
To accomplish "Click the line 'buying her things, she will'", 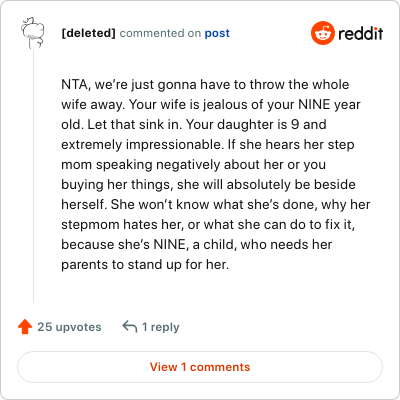I will pyautogui.click(x=208, y=185).
